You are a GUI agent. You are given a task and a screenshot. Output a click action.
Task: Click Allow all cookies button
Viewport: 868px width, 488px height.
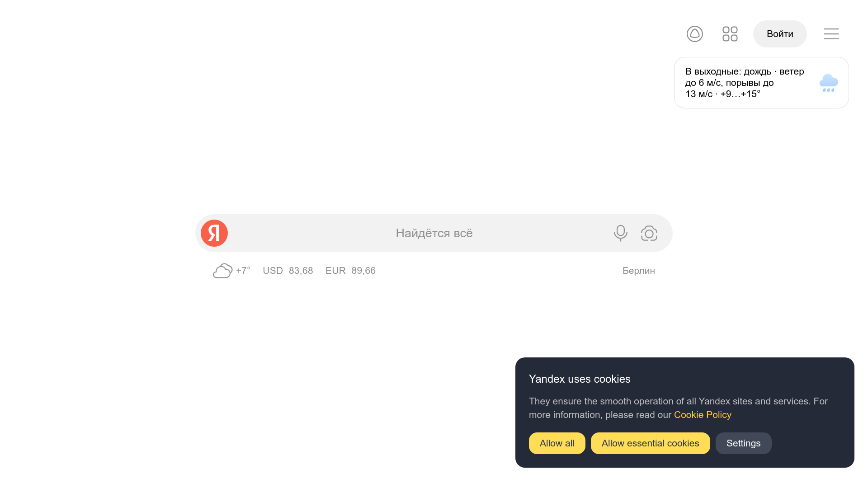click(x=557, y=443)
